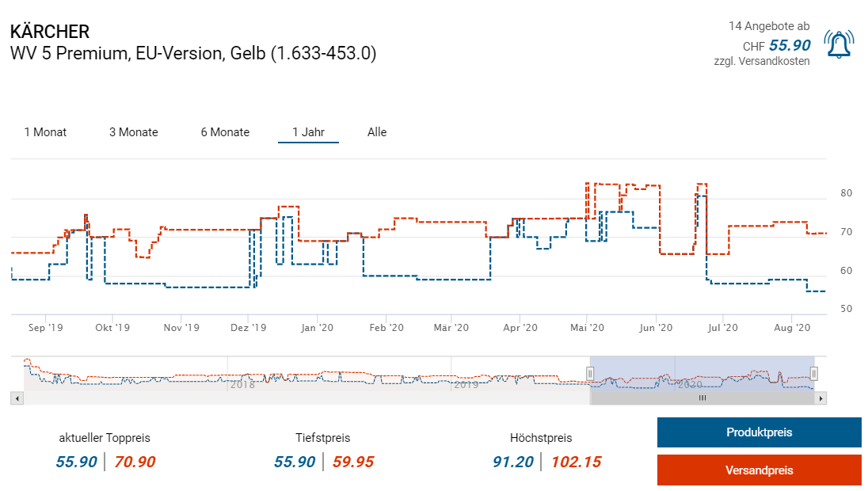868x491 pixels.
Task: Click the 2019 label in the navigator
Action: coord(465,385)
